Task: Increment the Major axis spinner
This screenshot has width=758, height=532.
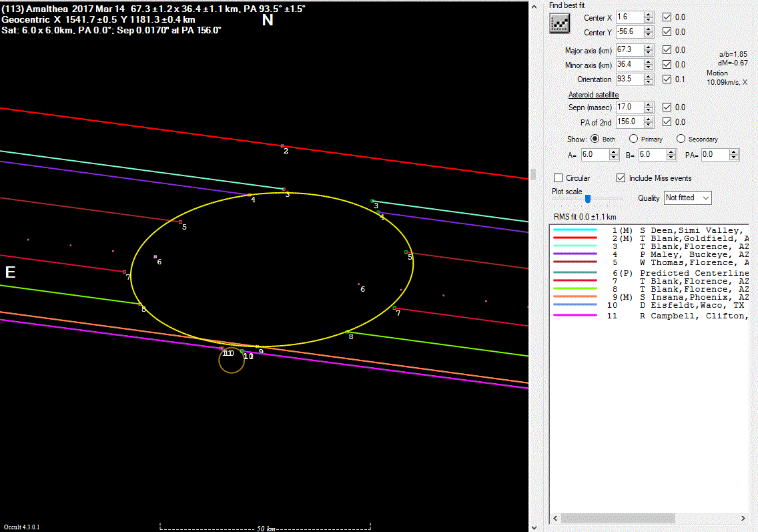Action: click(649, 47)
